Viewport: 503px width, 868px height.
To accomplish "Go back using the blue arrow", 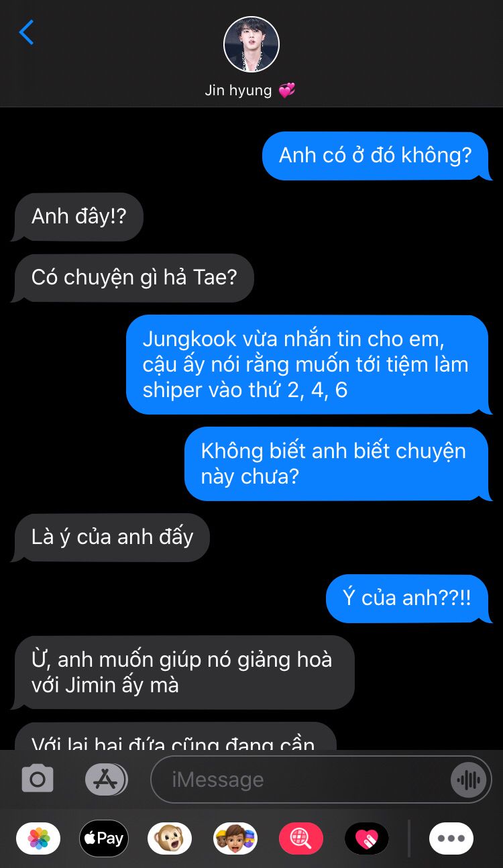I will (26, 32).
